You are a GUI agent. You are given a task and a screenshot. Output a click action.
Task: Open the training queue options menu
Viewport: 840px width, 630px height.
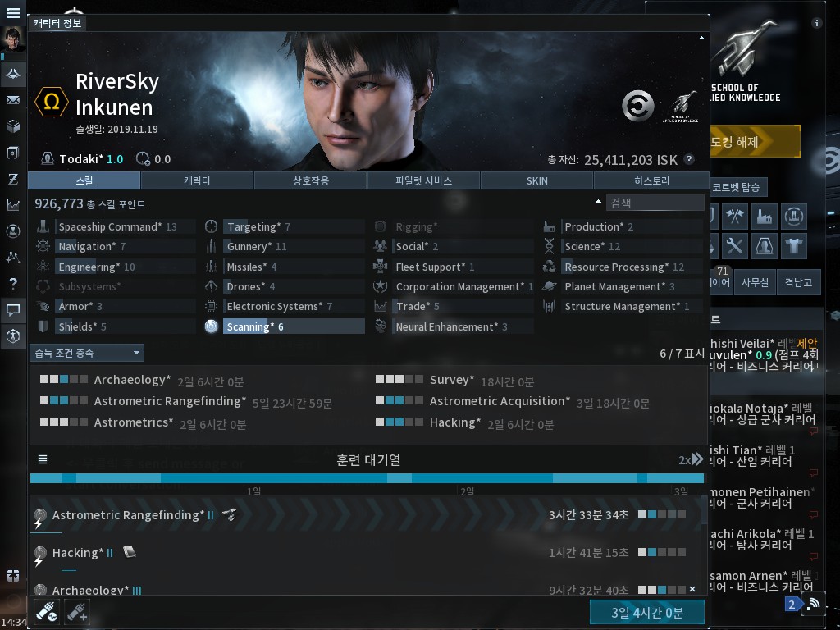pyautogui.click(x=43, y=459)
